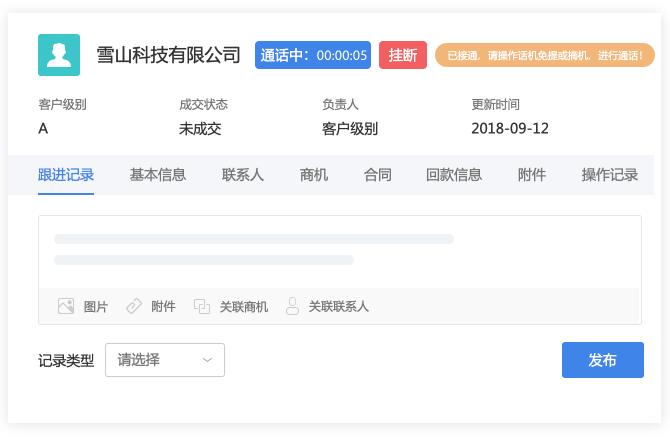Click the 关联商机 link icon
Screen dimensions: 670x440
coord(202,306)
